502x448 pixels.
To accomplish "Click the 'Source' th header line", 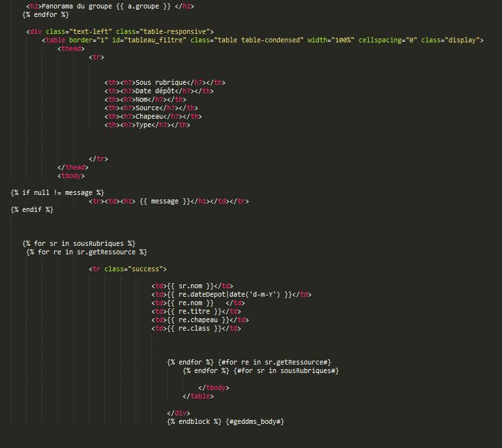I will (x=151, y=108).
